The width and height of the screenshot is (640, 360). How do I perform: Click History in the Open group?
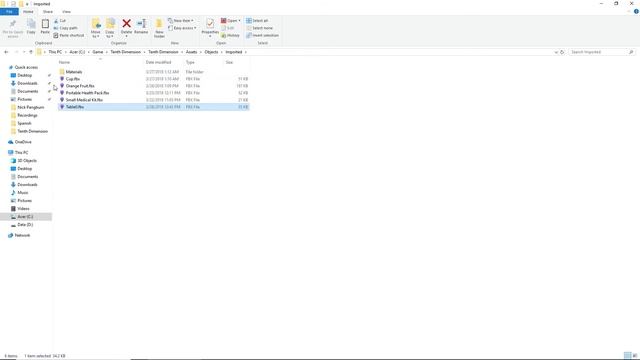pos(230,36)
